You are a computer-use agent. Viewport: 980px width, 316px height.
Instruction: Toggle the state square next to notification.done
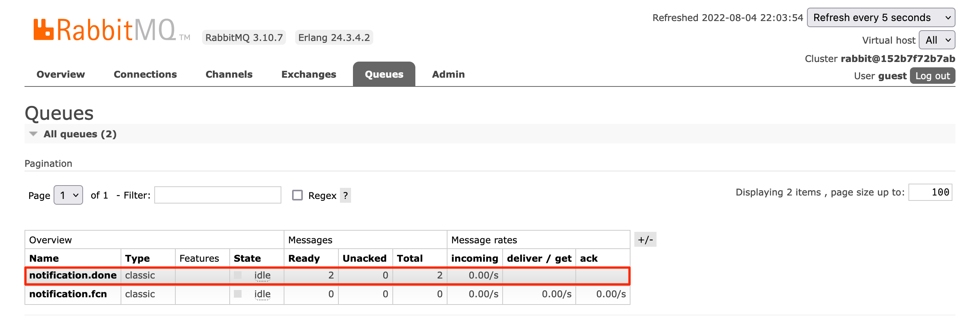pos(237,275)
